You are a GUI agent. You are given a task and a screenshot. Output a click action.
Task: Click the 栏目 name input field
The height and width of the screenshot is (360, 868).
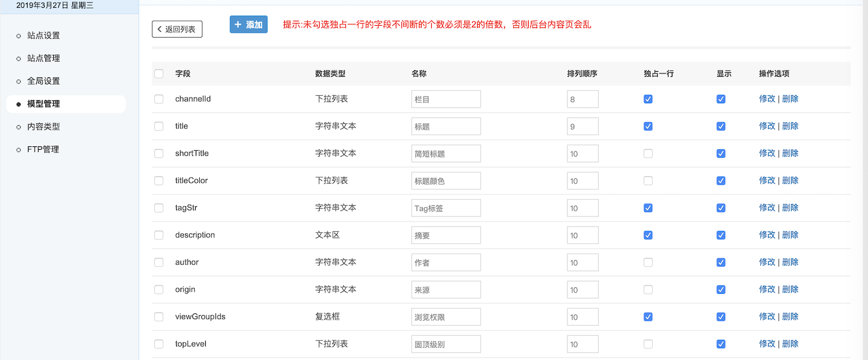point(446,99)
